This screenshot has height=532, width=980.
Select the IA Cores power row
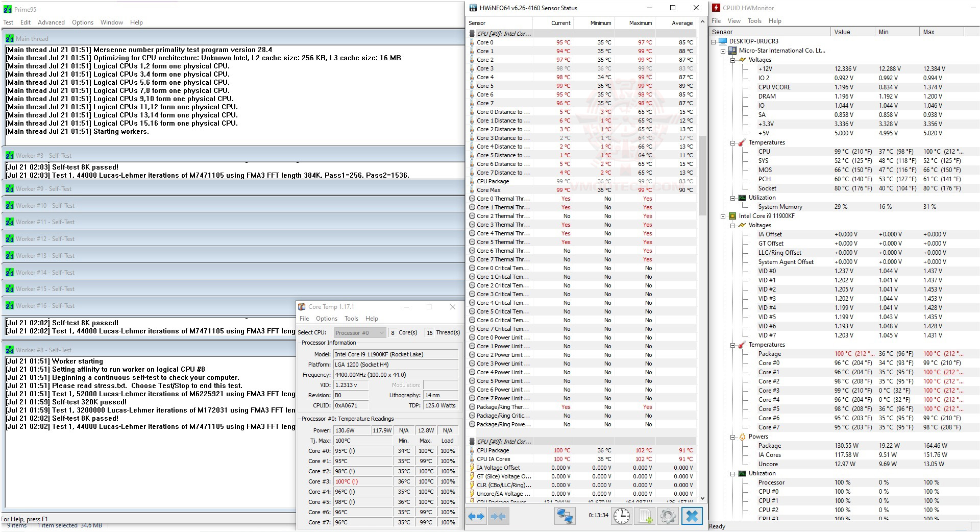tap(845, 455)
